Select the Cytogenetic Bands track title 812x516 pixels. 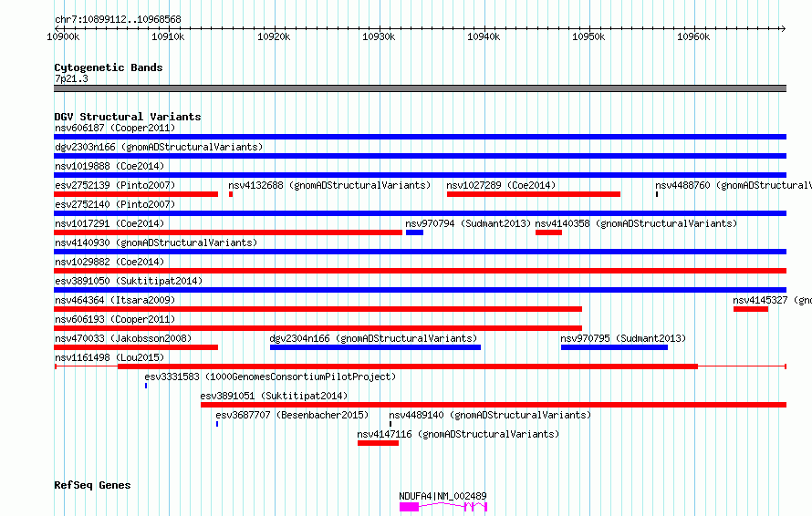click(x=109, y=67)
